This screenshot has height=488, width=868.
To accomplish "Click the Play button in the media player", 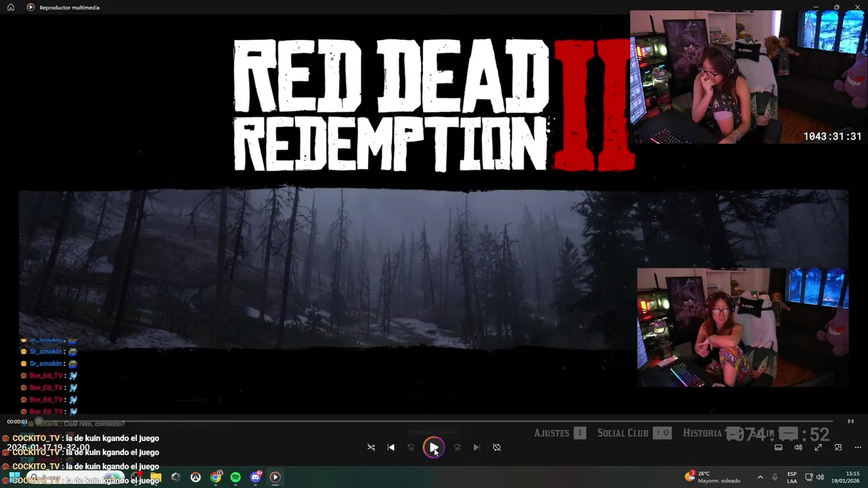I will [433, 447].
